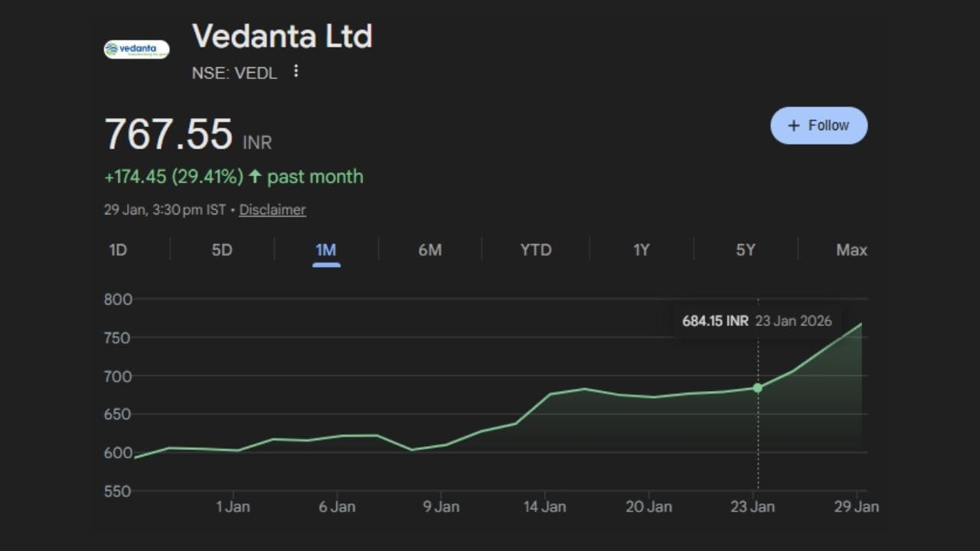Viewport: 980px width, 551px height.
Task: Select the 1M range tab
Action: (x=326, y=250)
